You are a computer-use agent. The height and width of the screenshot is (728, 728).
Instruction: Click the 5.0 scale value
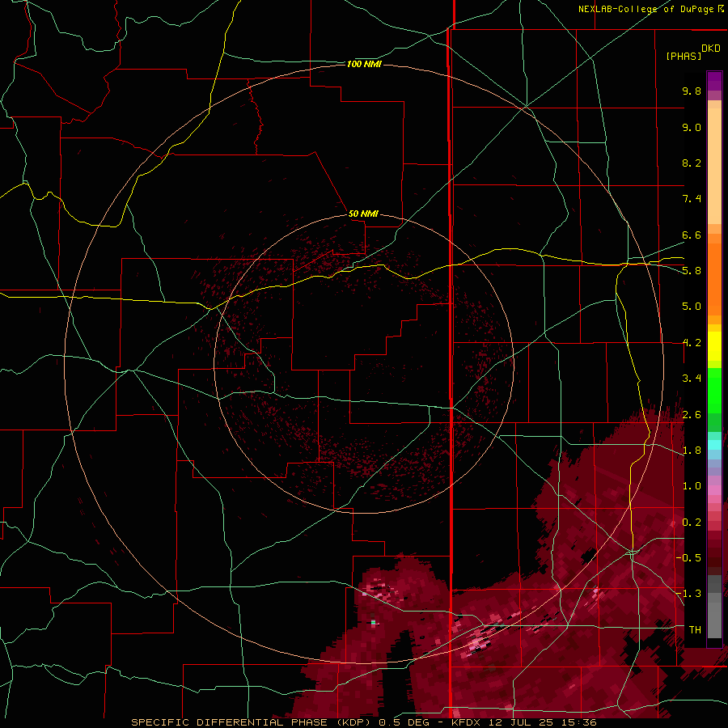pyautogui.click(x=692, y=307)
